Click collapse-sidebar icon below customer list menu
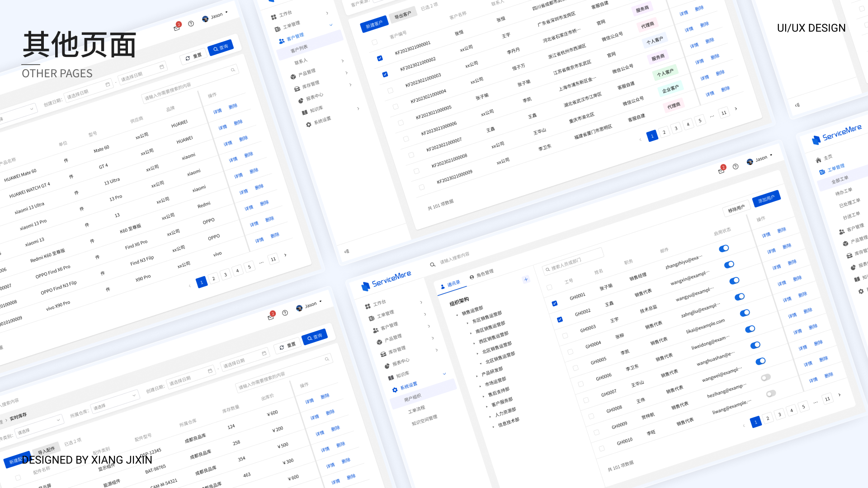Image resolution: width=868 pixels, height=488 pixels. (347, 251)
